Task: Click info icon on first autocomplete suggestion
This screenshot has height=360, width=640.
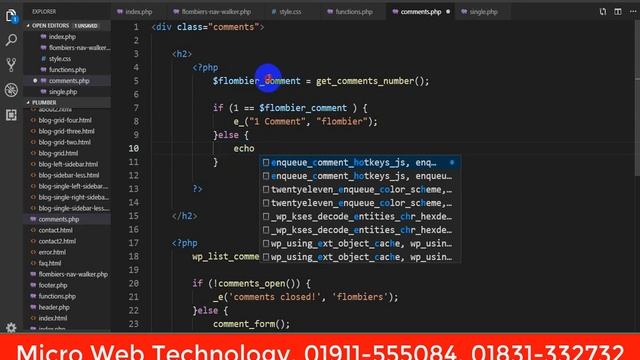Action: pyautogui.click(x=452, y=162)
